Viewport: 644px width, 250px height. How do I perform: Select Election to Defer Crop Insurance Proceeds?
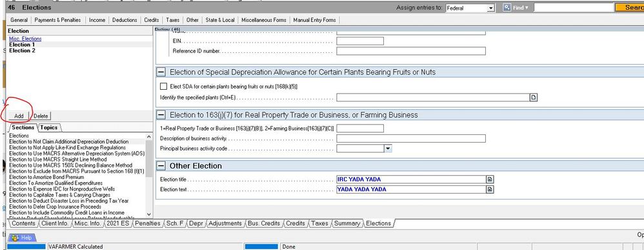(55, 207)
